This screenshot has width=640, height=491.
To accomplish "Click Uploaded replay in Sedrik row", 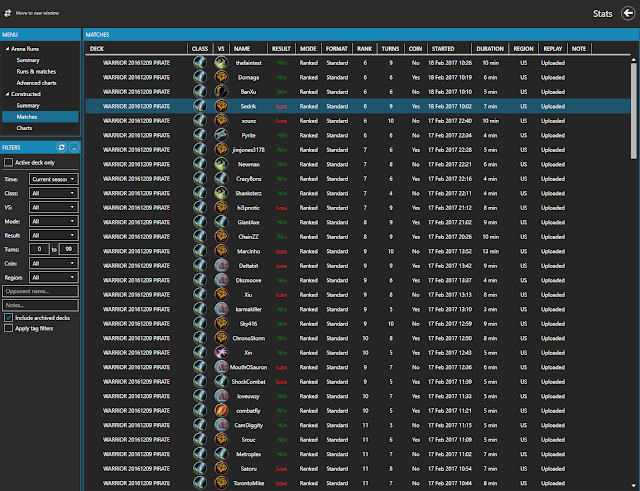I will (x=553, y=106).
